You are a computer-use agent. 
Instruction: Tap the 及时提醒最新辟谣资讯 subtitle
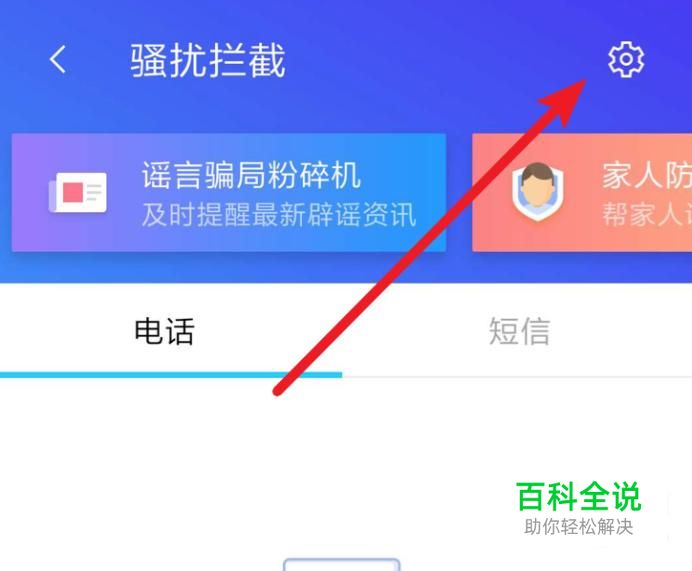pos(279,215)
